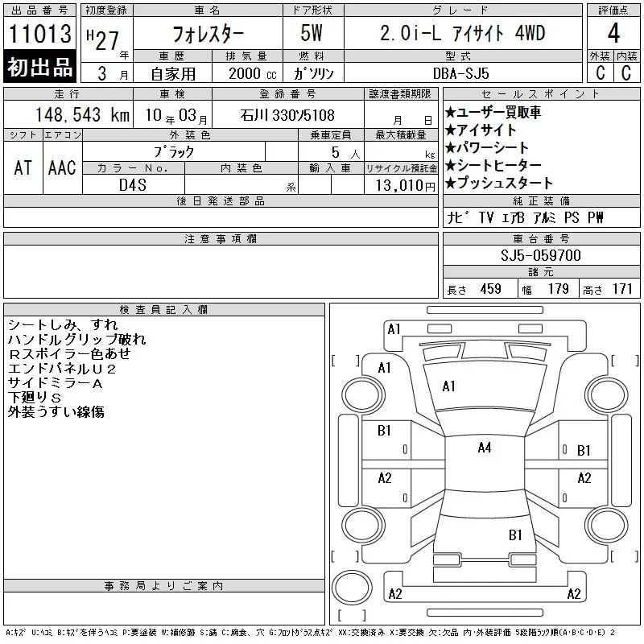Click displacement value 2000 cc

pos(252,74)
